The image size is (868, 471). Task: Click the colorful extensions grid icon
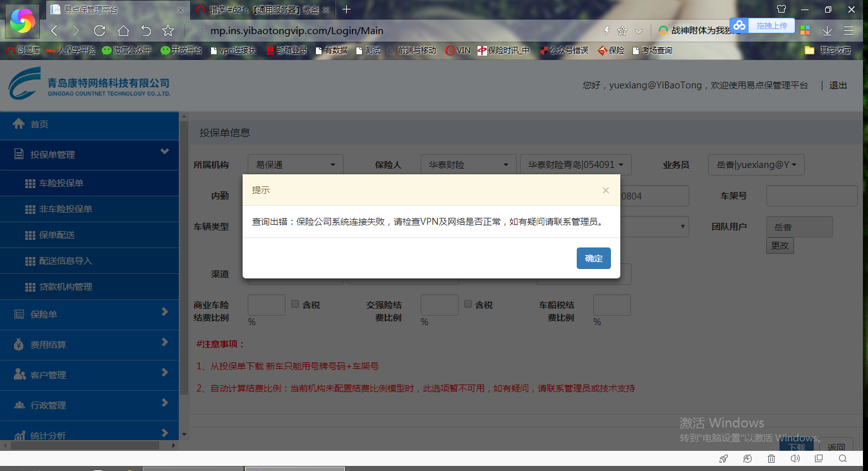[805, 30]
